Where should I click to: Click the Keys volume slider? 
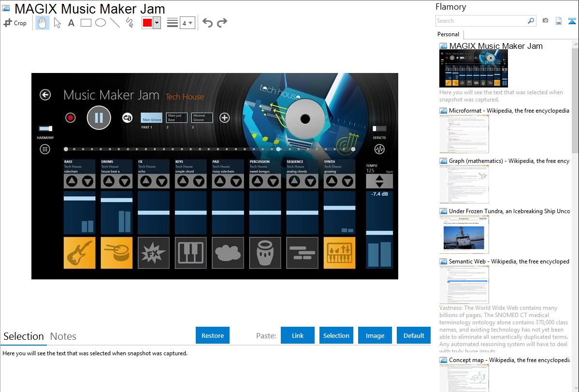click(x=191, y=213)
